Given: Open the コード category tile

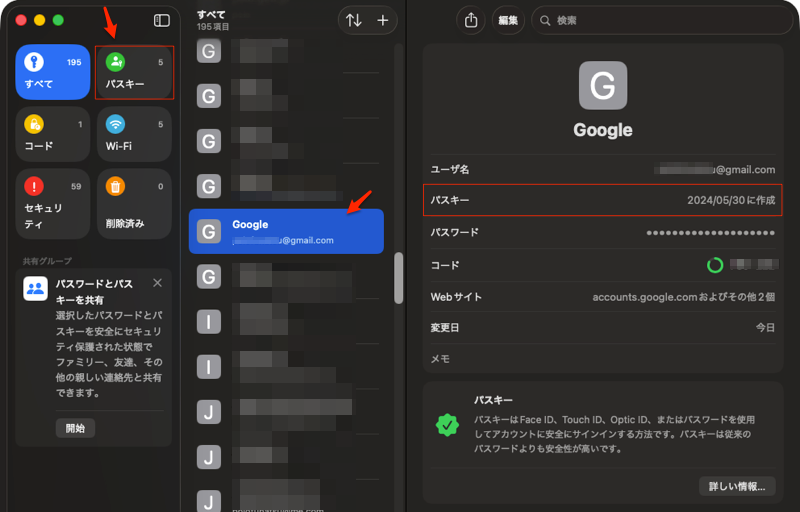Looking at the screenshot, I should pyautogui.click(x=53, y=134).
